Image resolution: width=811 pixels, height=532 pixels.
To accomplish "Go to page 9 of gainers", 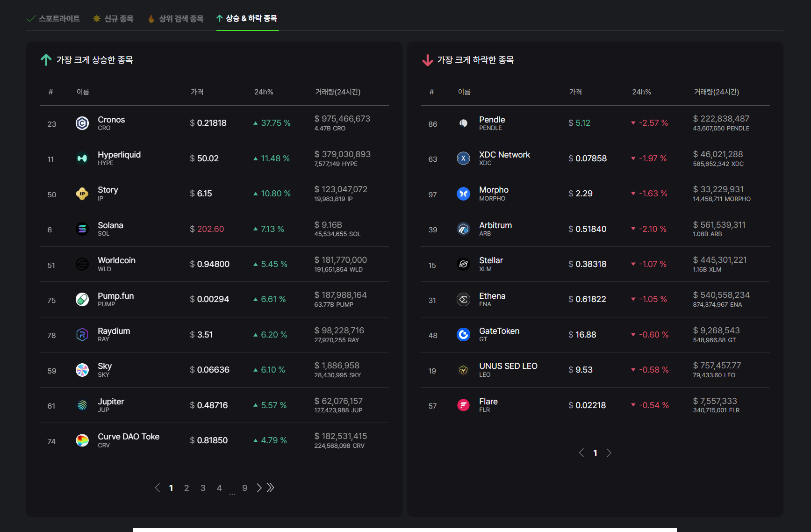I will (244, 488).
